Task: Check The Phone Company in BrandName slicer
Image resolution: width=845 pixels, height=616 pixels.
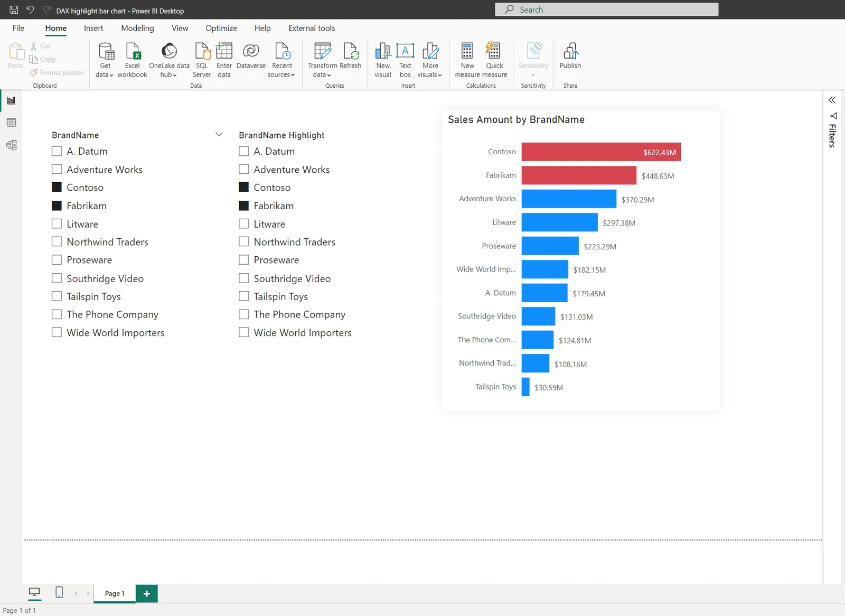Action: click(57, 314)
